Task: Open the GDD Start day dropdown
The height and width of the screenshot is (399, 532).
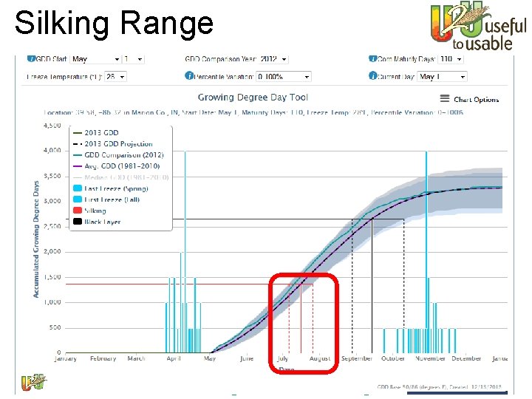Action: 133,59
